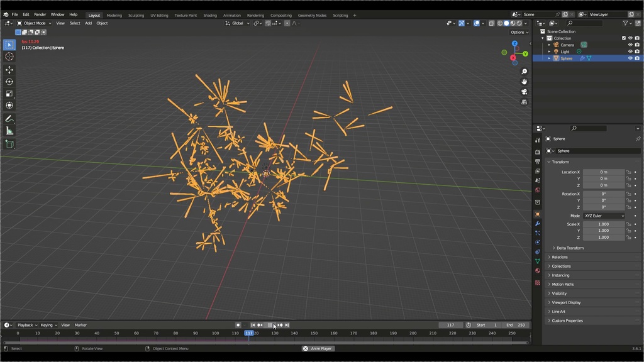
Task: Open the Particles properties tab
Action: 538,233
